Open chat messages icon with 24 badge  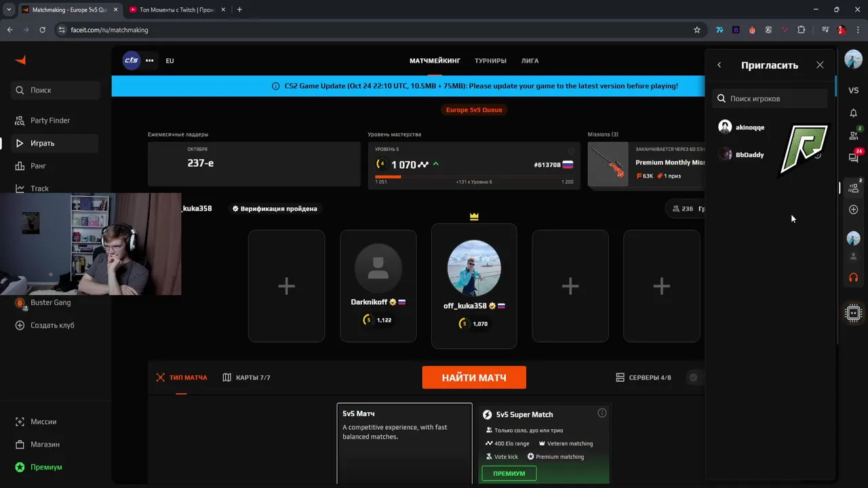pos(854,157)
